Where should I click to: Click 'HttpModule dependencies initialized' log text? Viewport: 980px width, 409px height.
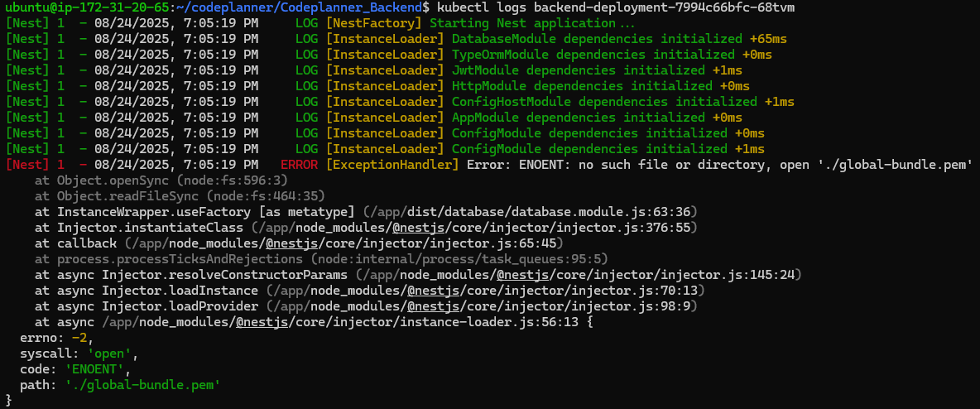tap(582, 85)
